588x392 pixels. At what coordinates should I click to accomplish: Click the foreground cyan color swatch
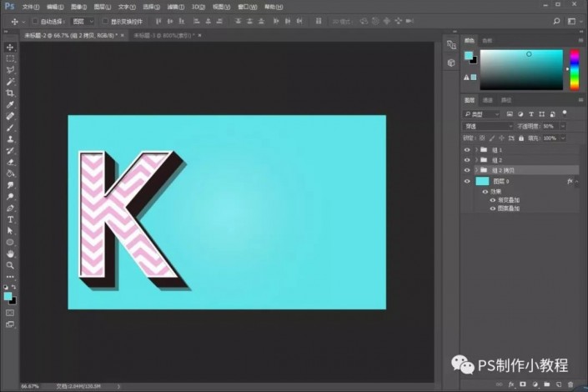pos(469,56)
